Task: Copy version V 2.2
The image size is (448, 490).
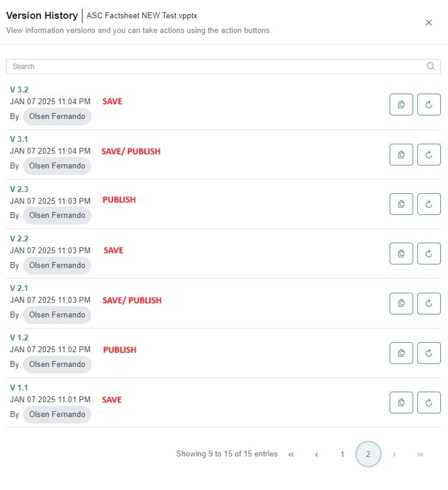Action: 401,253
